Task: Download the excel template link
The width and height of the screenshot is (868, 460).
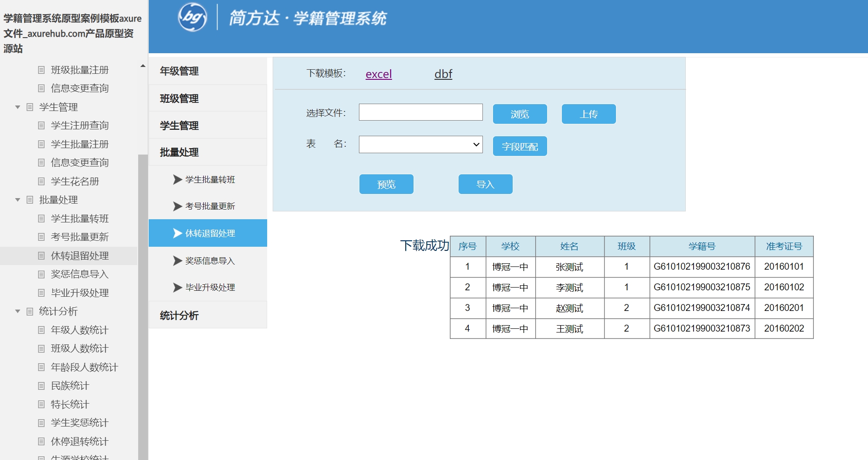Action: (379, 74)
